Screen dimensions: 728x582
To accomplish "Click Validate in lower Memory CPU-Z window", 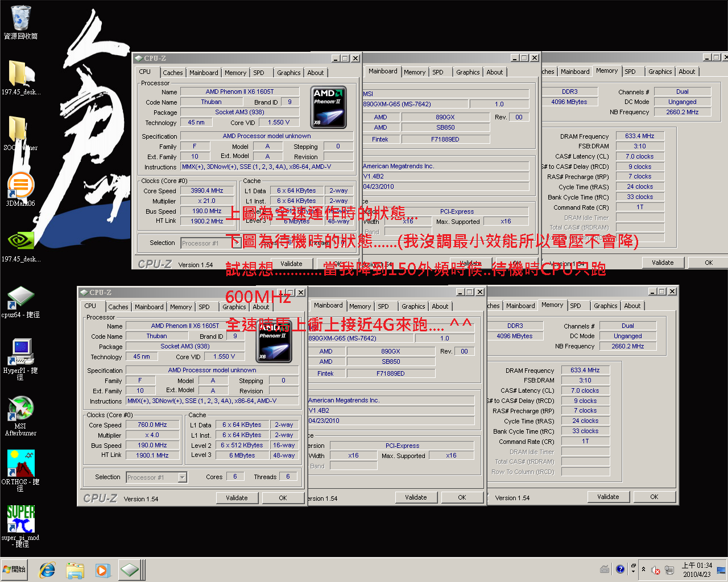I will tap(608, 497).
